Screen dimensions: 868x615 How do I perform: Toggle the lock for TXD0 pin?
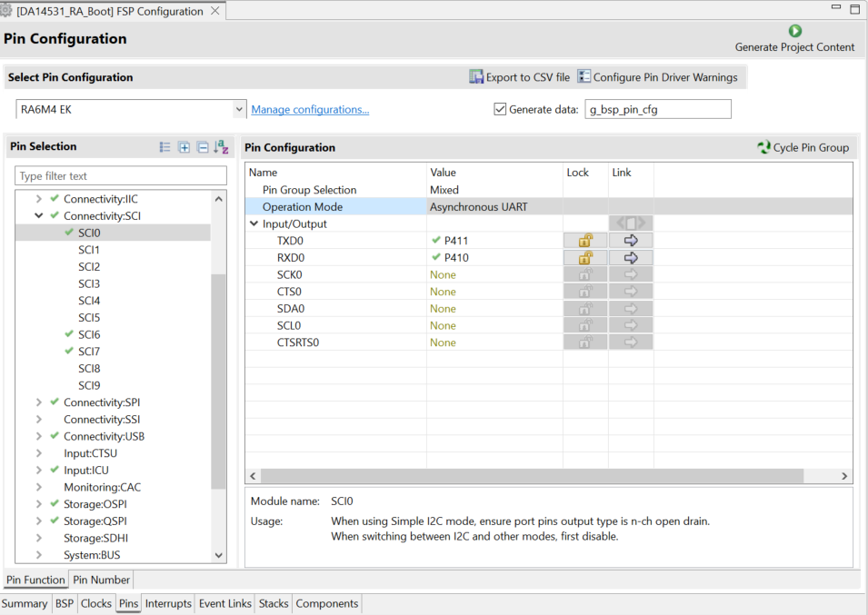(585, 241)
